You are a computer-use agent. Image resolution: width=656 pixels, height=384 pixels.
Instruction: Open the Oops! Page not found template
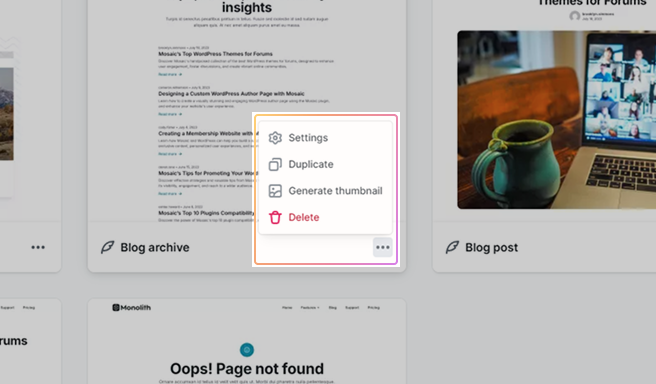click(x=247, y=341)
